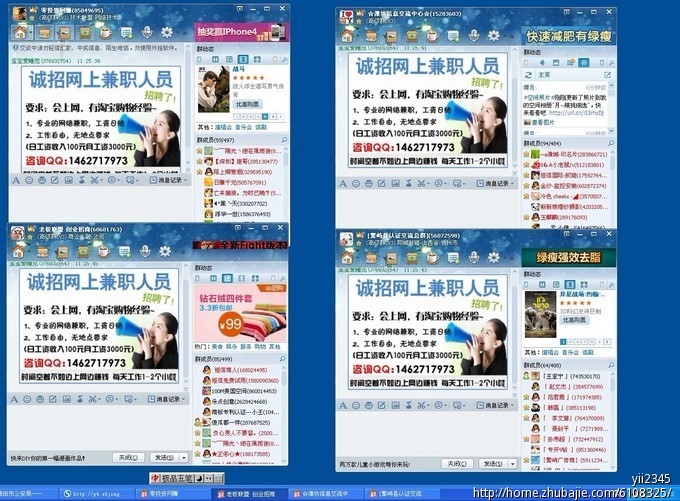680x501 pixels.
Task: Open send options arrow in window 56072598
Action: point(513,464)
